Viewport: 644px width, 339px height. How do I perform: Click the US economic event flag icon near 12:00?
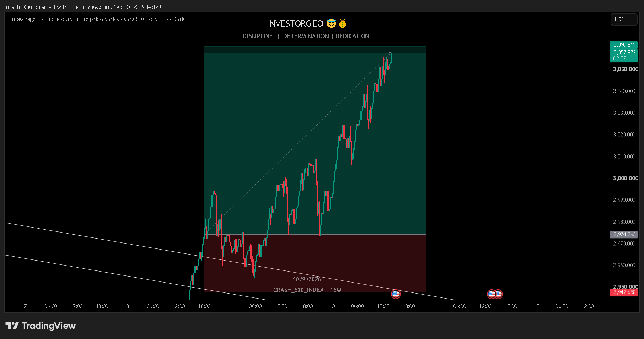point(396,294)
